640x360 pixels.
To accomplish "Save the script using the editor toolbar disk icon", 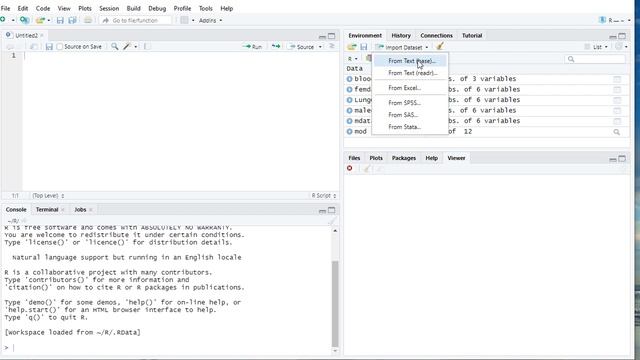I will pos(49,47).
